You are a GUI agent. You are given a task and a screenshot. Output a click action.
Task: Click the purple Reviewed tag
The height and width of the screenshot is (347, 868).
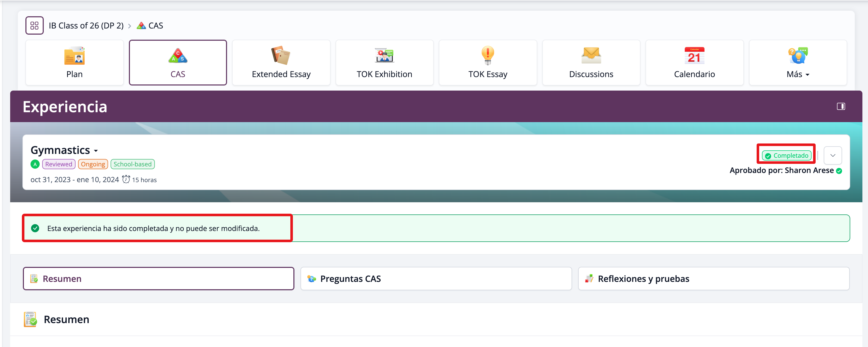click(59, 164)
